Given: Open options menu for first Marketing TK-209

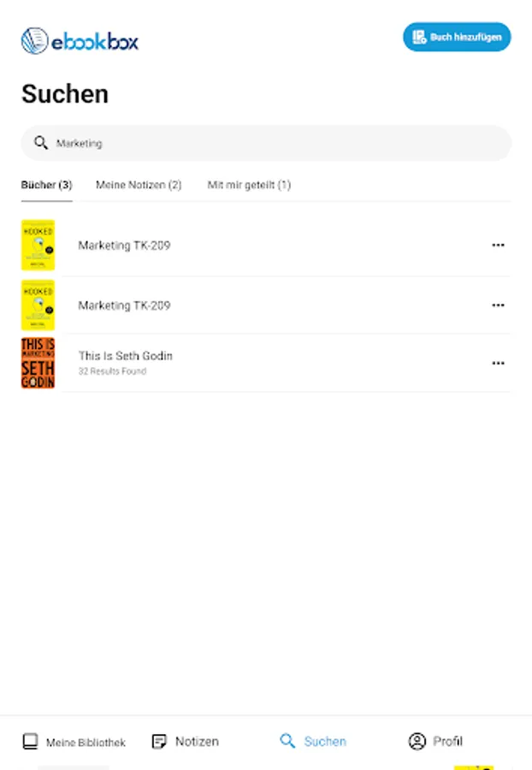Looking at the screenshot, I should pos(498,246).
